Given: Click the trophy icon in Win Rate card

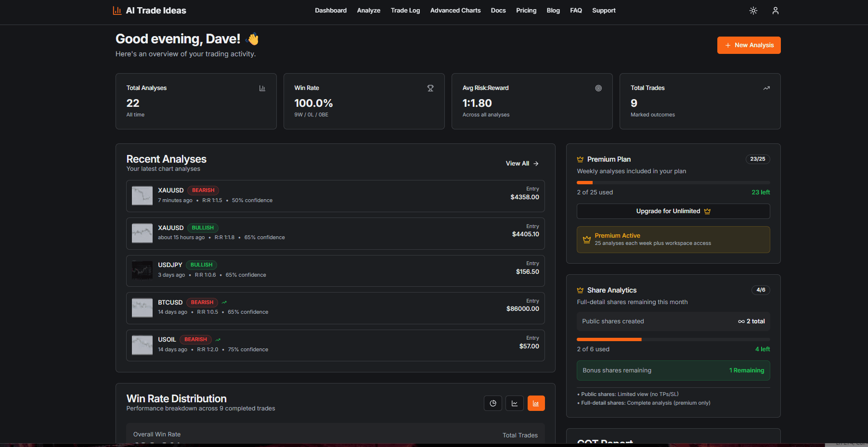Looking at the screenshot, I should click(430, 88).
